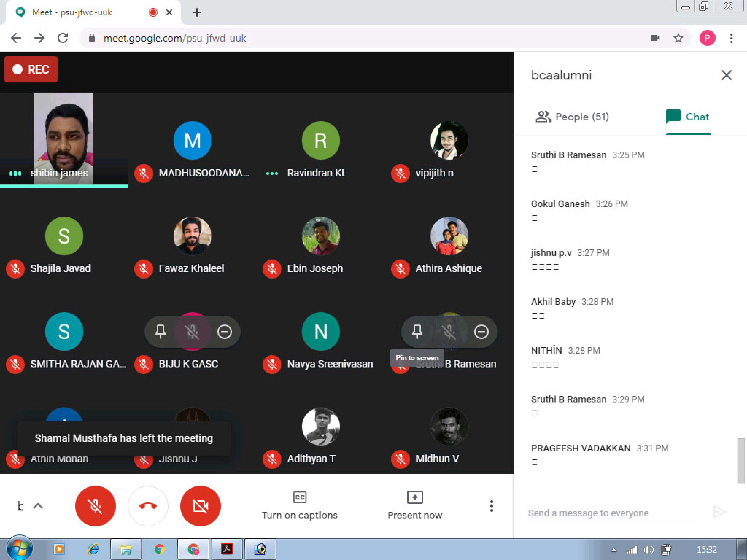Screen dimensions: 747x560
Task: Leave the call with the hang-up button
Action: [148, 506]
